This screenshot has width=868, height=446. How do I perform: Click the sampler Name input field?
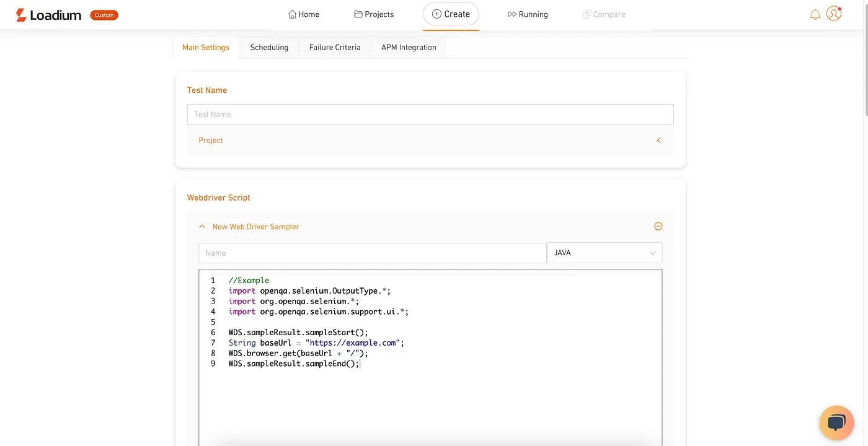click(372, 253)
